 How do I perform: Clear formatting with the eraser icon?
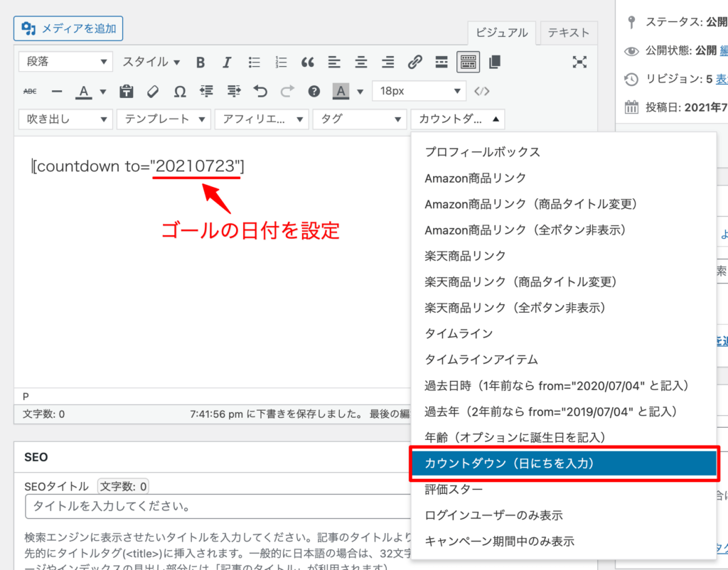click(x=153, y=92)
